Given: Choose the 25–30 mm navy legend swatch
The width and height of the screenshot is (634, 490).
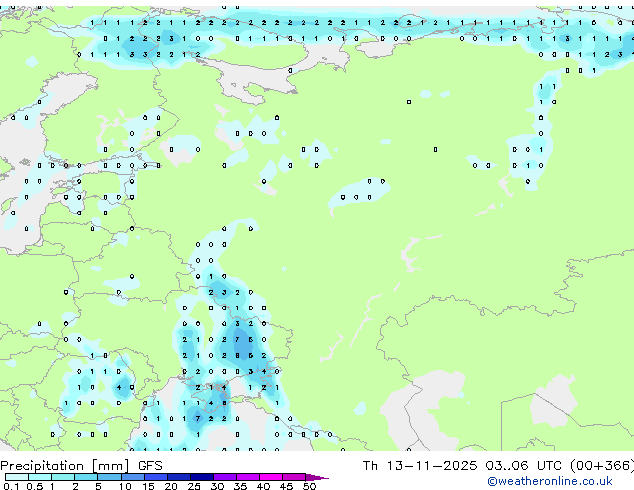Looking at the screenshot, I should pyautogui.click(x=202, y=477).
